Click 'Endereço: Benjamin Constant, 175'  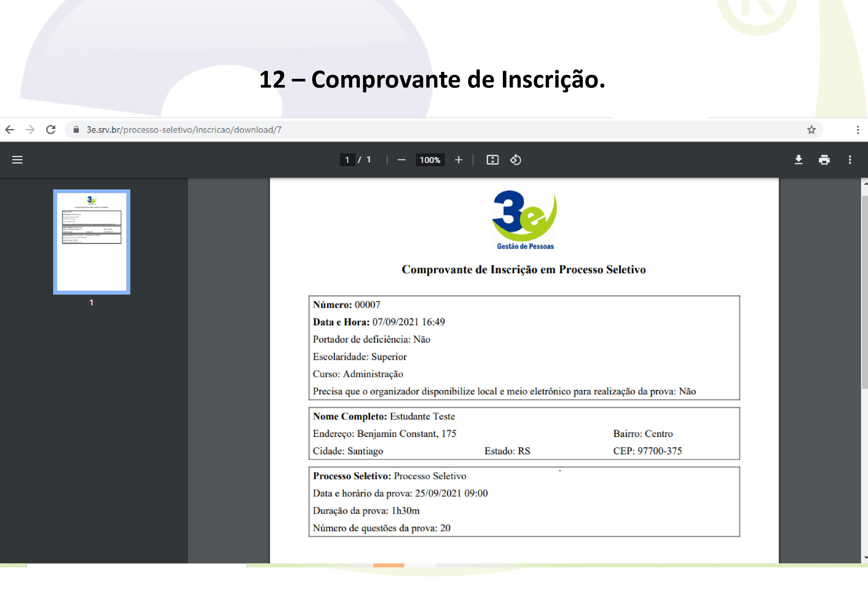pos(384,434)
